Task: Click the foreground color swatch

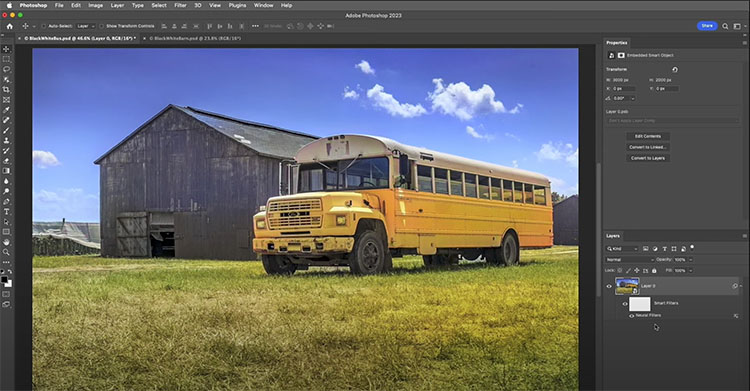Action: pyautogui.click(x=4, y=279)
